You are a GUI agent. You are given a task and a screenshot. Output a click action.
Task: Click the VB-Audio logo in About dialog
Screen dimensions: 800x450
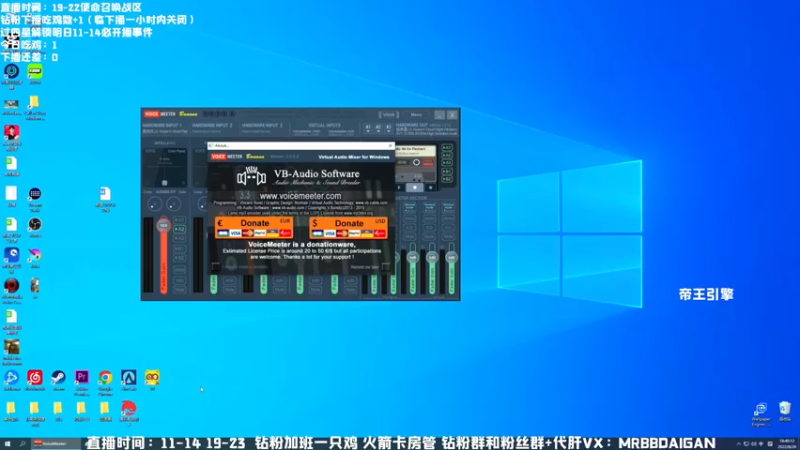tap(251, 177)
